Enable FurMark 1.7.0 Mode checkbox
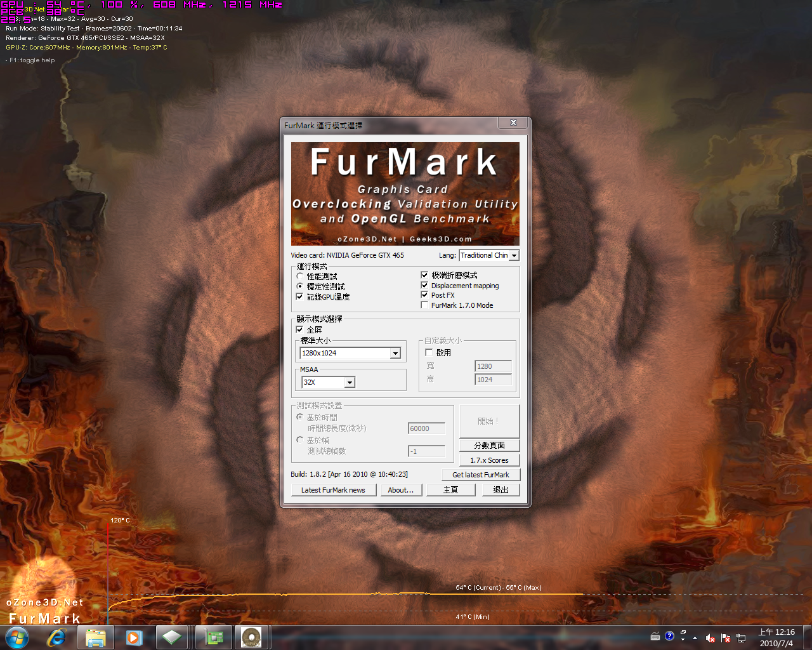 pos(424,305)
